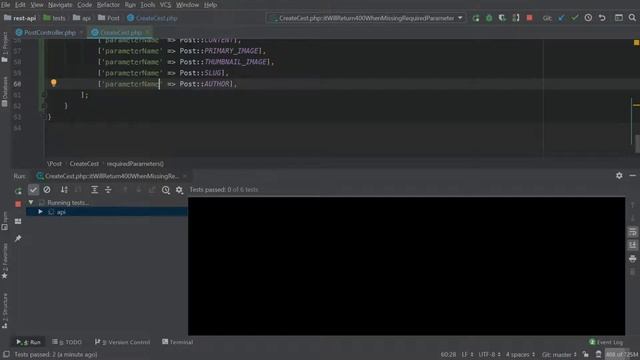Stop tests with the red Run panel square

click(18, 204)
